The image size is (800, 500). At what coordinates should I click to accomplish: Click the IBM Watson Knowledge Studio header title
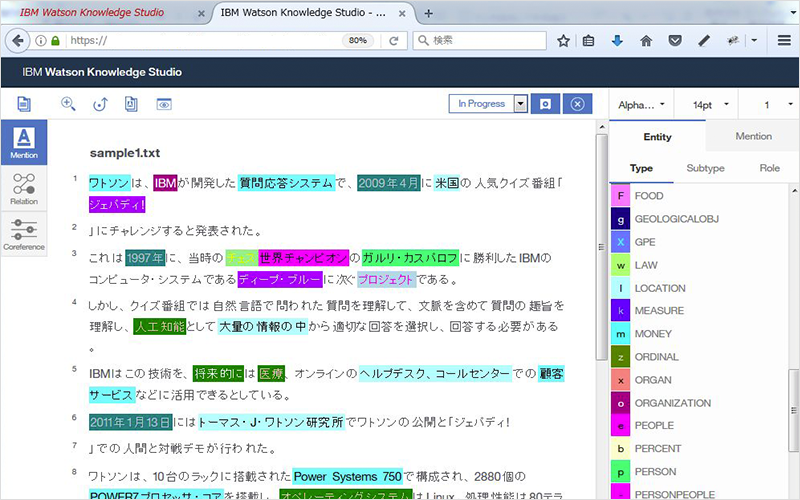tap(102, 72)
